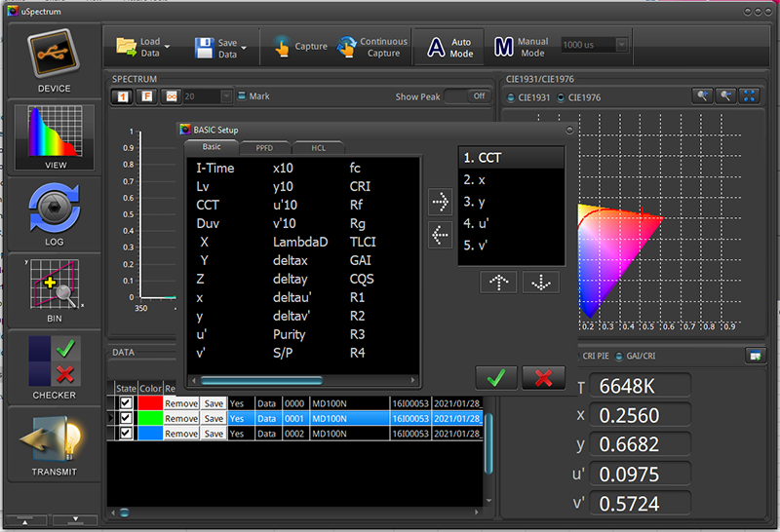The width and height of the screenshot is (780, 532).
Task: Switch to the HCL tab
Action: (318, 146)
